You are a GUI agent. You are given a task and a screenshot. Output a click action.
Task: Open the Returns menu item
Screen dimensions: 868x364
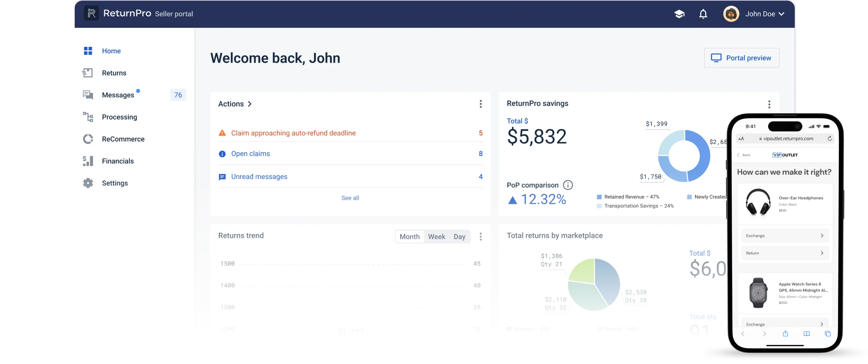click(x=114, y=73)
